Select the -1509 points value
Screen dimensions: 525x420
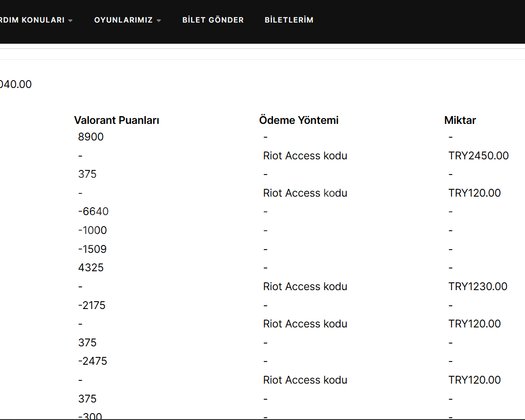[92, 249]
